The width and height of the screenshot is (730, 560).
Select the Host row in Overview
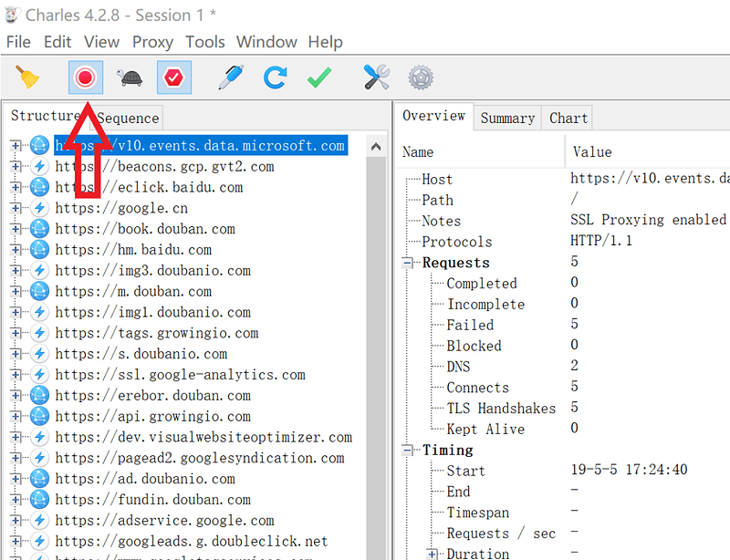[566, 180]
